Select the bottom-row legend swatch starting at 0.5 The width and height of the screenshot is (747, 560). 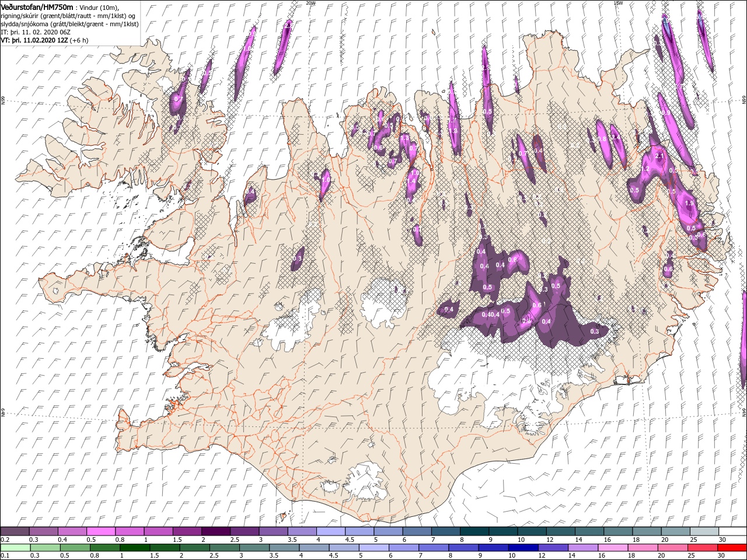(x=76, y=548)
